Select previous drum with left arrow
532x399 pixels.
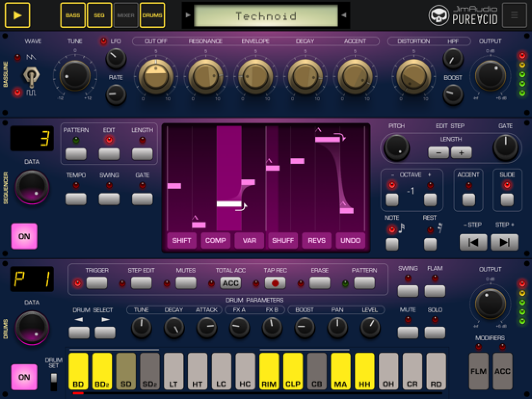(79, 333)
